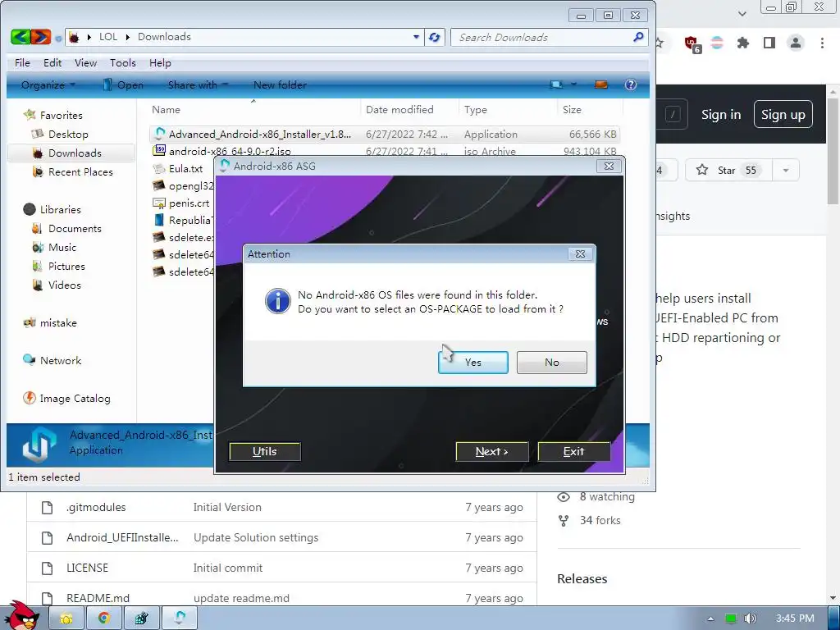Screen dimensions: 840x630
Task: Focus the Search Downloads field
Action: pos(541,37)
